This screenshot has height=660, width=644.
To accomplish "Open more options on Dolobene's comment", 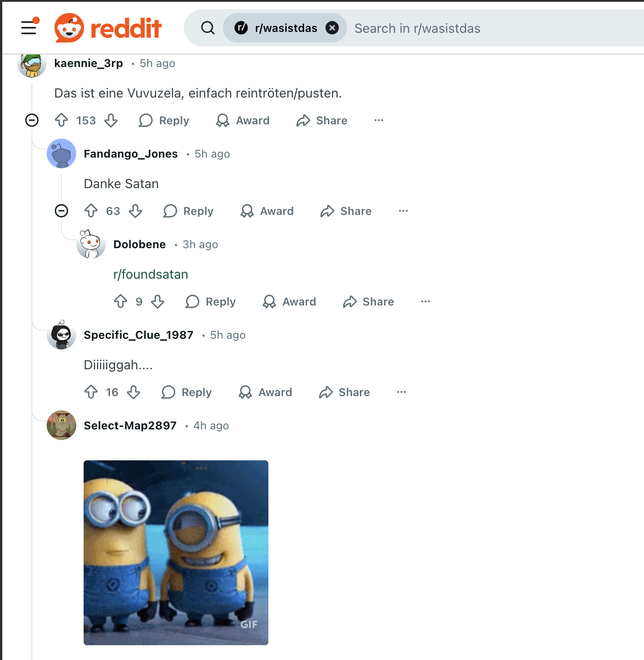I will click(x=425, y=302).
